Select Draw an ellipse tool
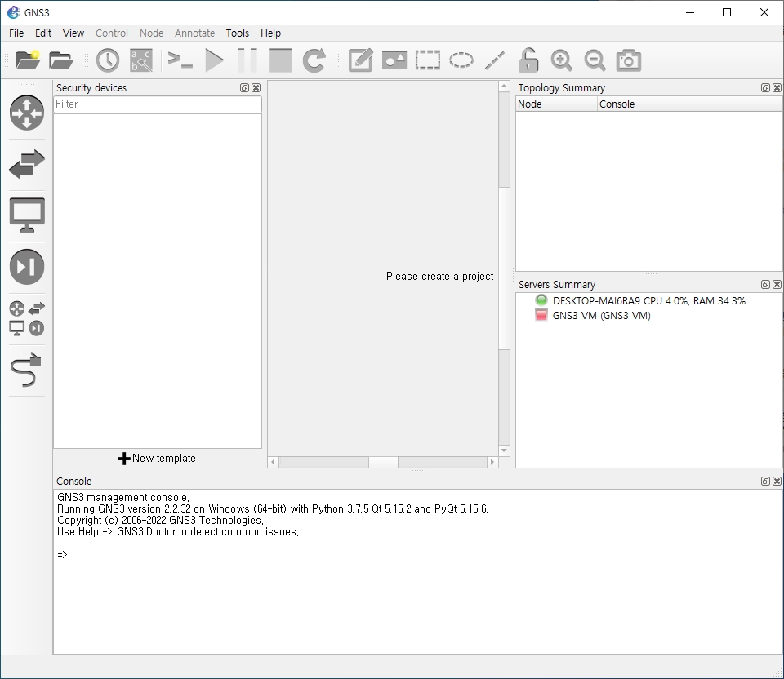 click(461, 60)
